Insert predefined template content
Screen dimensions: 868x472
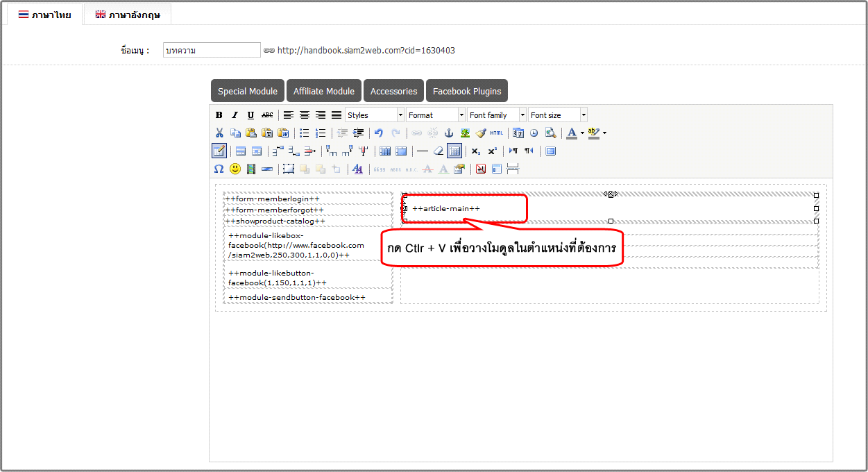[497, 169]
